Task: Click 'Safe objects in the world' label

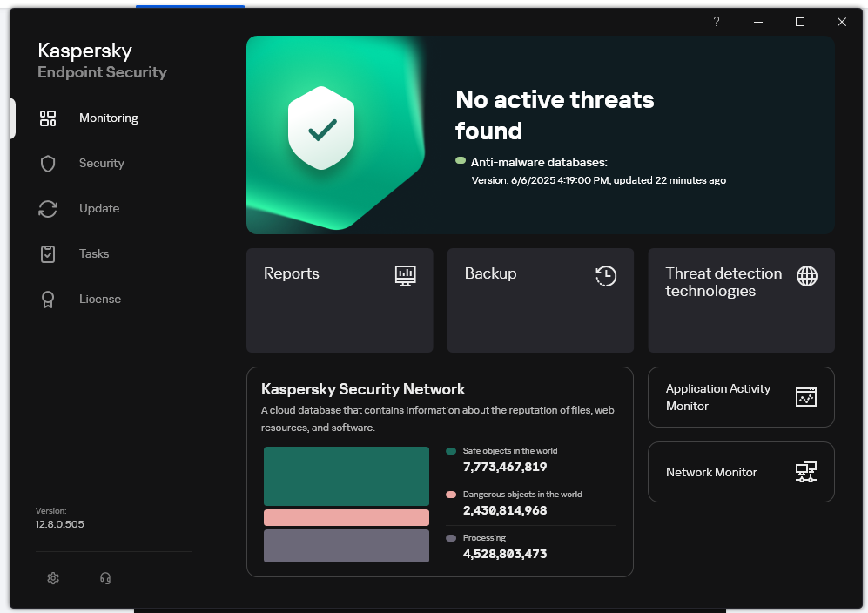Action: 510,451
